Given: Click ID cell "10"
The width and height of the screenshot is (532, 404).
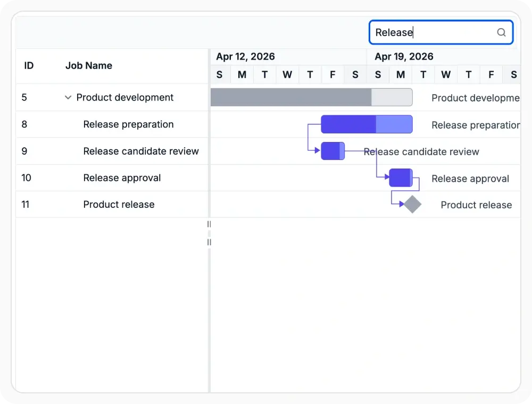Looking at the screenshot, I should (x=26, y=178).
